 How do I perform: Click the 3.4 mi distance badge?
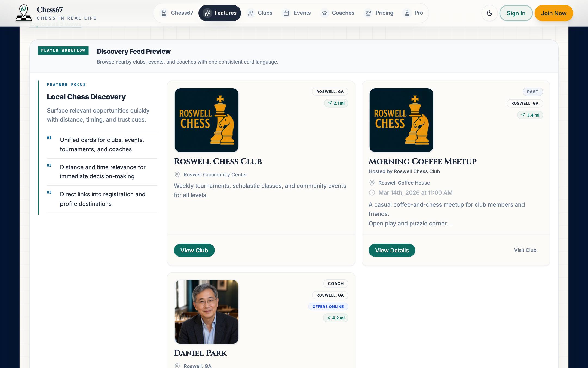tap(530, 115)
